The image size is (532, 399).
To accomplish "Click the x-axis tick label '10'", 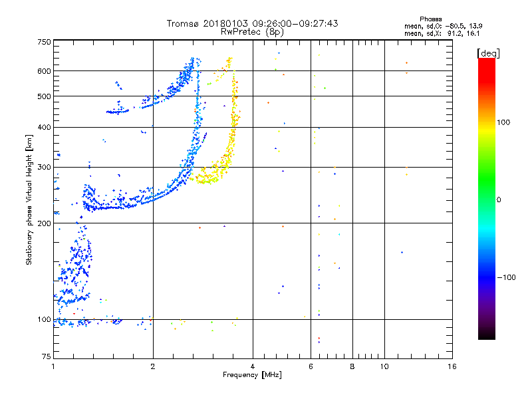I will pos(384,366).
